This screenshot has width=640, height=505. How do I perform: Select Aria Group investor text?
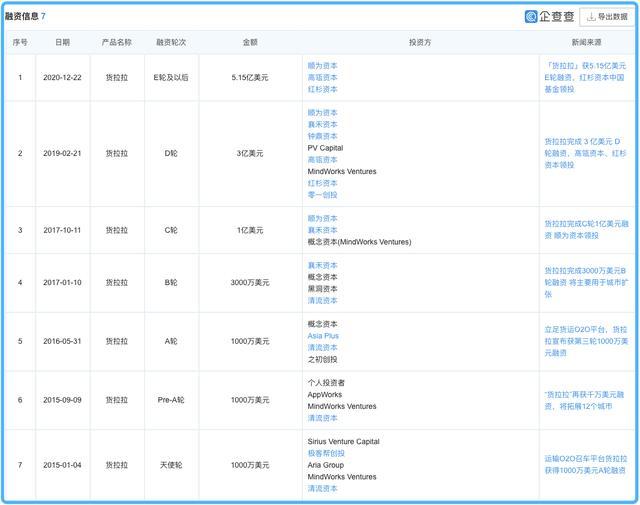(x=326, y=465)
